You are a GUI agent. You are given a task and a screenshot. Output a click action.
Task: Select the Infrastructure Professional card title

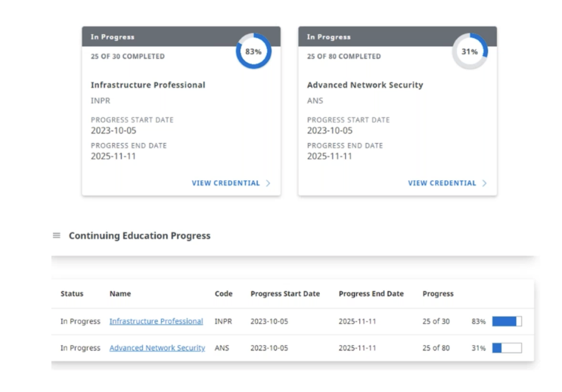click(x=147, y=86)
